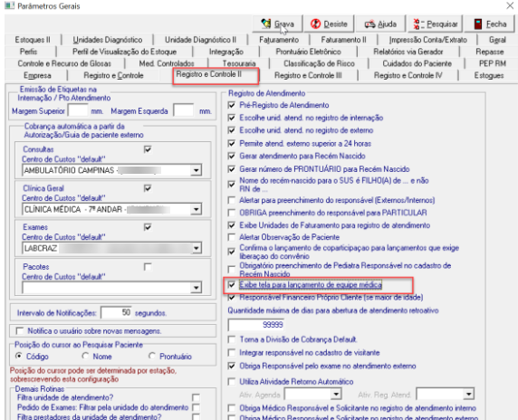
Task: Select the Registro e Controle II tab
Action: click(209, 74)
